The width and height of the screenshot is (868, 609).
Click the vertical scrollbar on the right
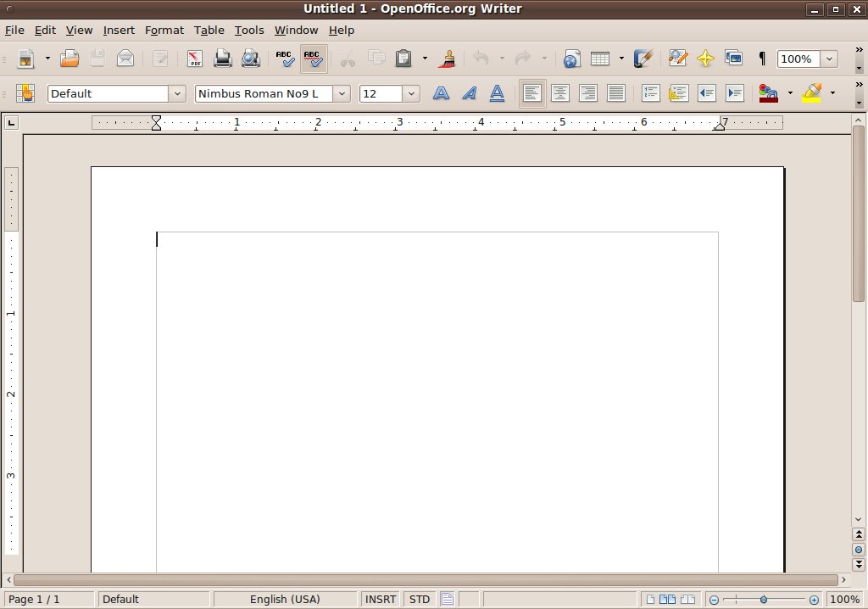pos(859,212)
